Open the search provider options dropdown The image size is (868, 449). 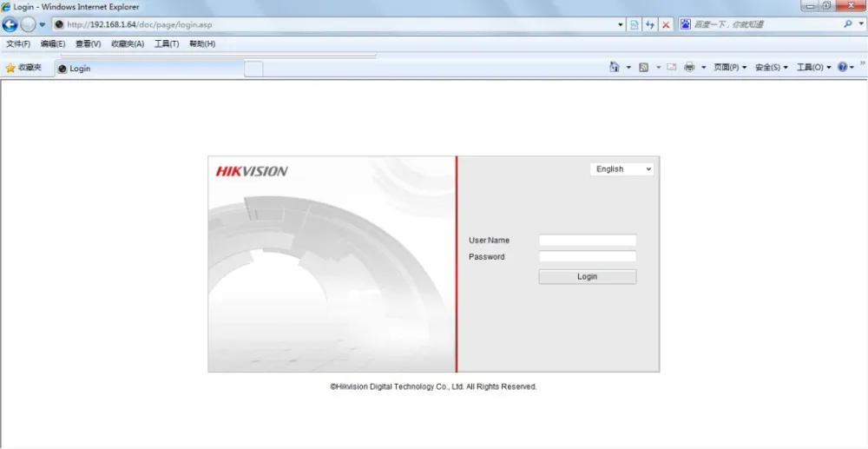click(x=861, y=24)
